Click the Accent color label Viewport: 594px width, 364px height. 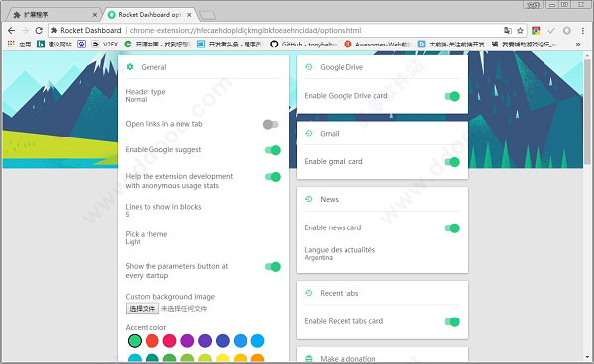pos(146,327)
